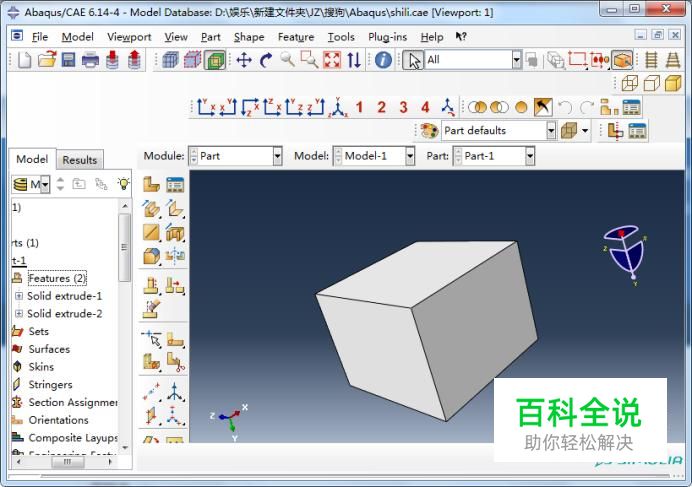Click the context help arrow icon
This screenshot has width=692, height=487.
461,37
